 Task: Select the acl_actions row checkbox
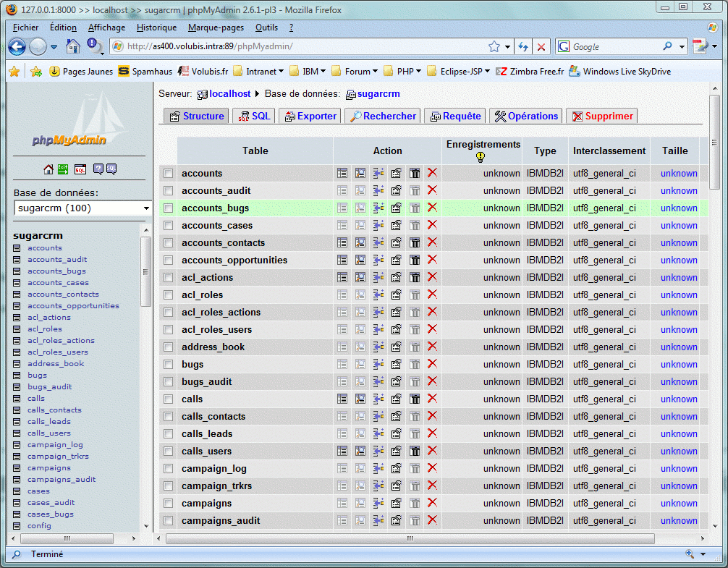[168, 278]
